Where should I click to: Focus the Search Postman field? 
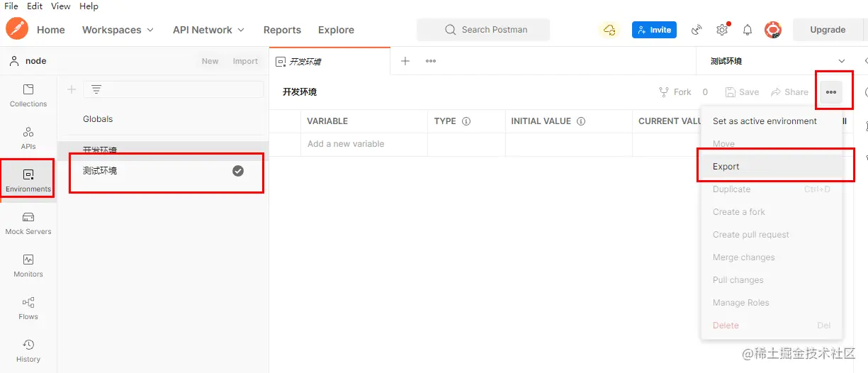click(x=483, y=30)
